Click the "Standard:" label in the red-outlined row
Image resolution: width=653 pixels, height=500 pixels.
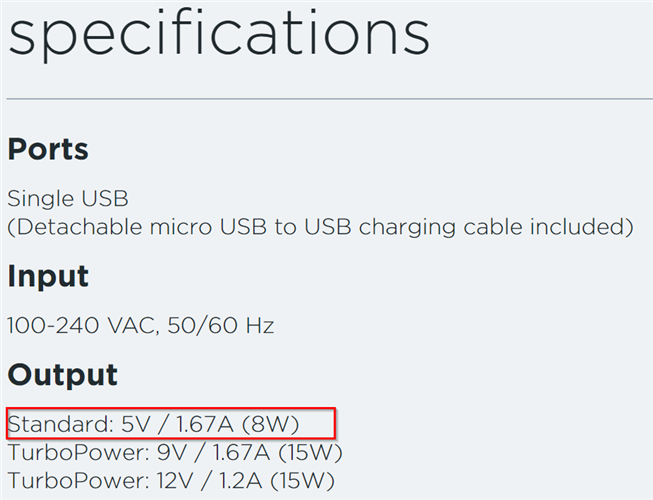[x=55, y=424]
